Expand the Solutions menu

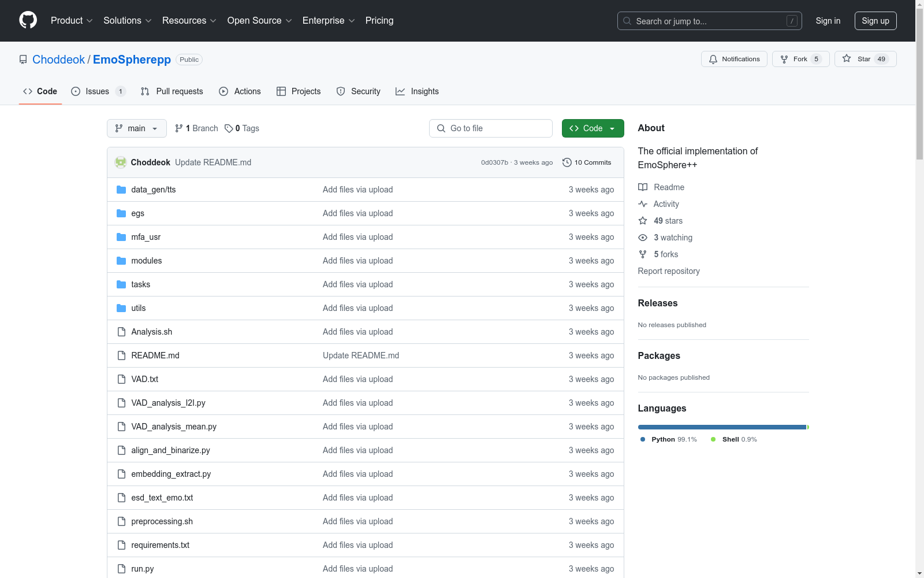point(128,20)
